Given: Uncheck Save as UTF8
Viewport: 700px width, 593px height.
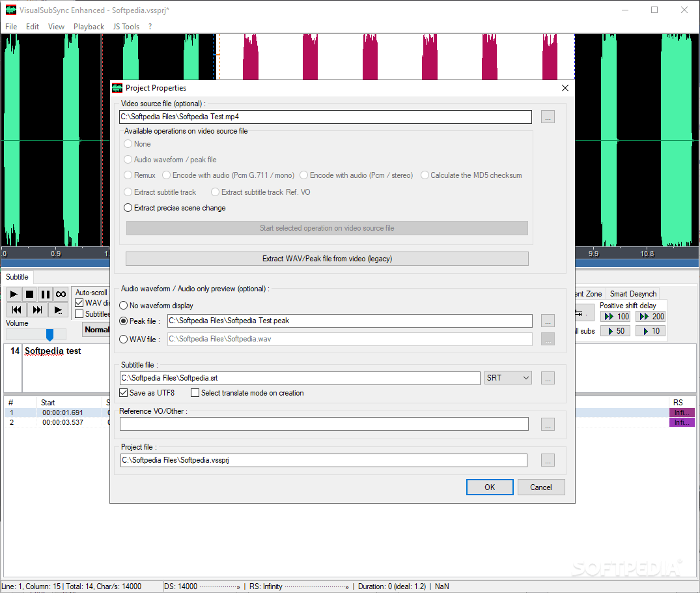Looking at the screenshot, I should [x=124, y=393].
